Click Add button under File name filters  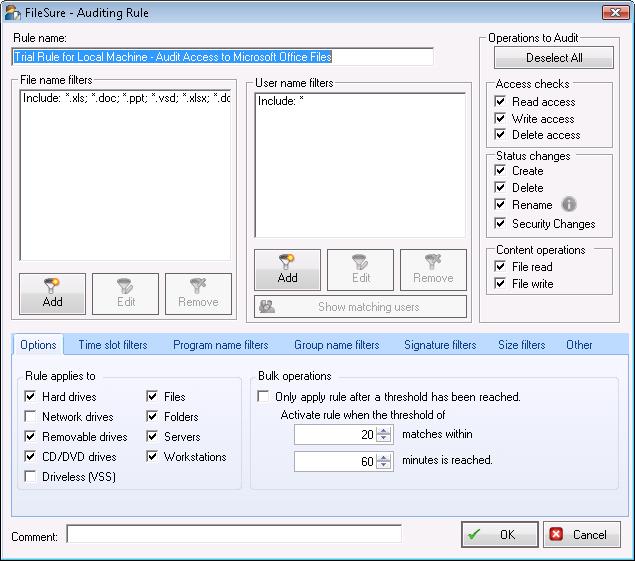(52, 294)
